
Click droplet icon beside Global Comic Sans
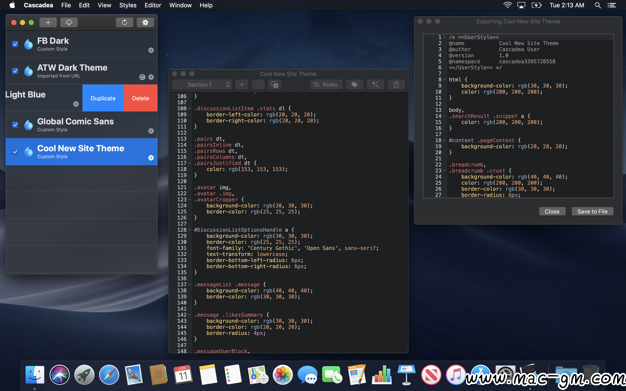click(28, 125)
